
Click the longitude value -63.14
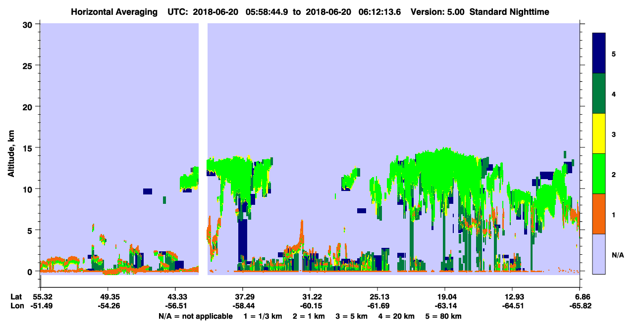[445, 306]
